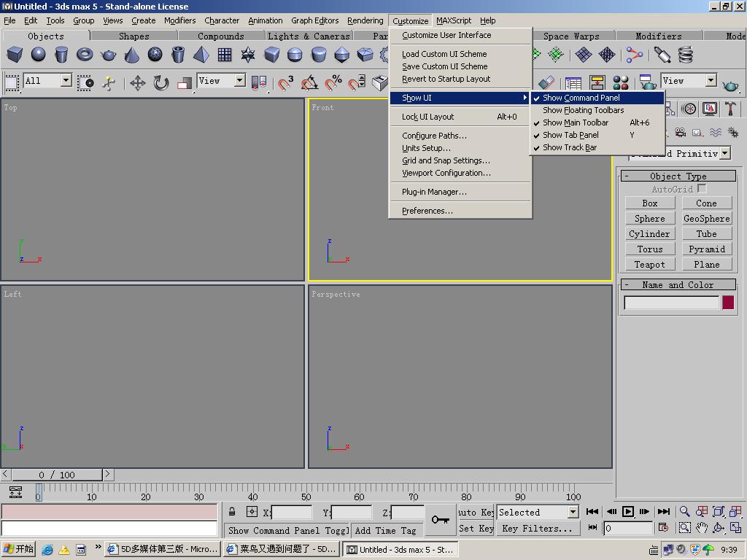Click the Plane button in Object Type

coord(707,264)
